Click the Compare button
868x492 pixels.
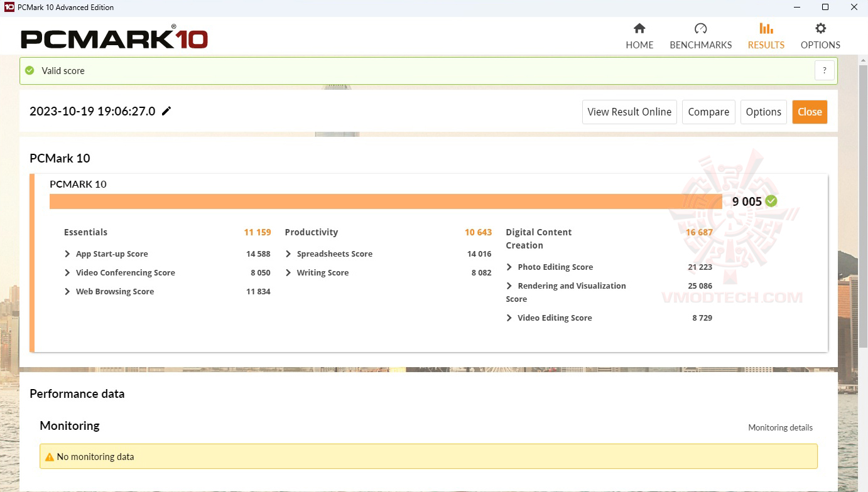point(708,112)
